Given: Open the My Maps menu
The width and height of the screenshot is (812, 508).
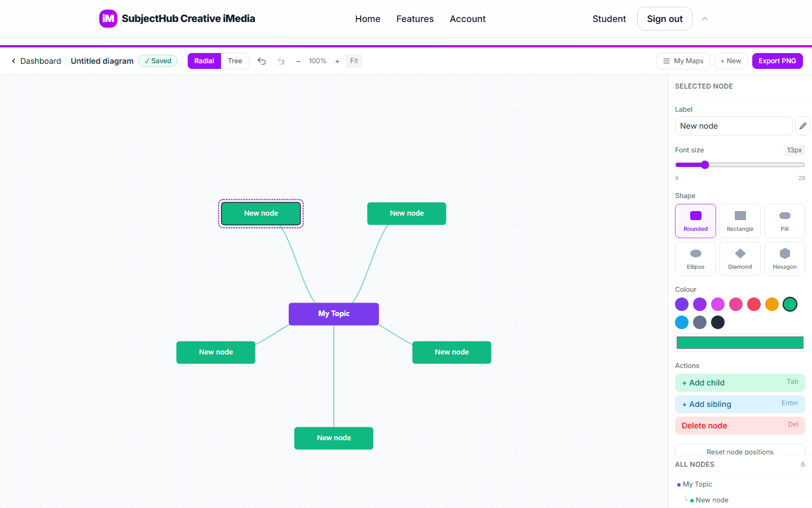Looking at the screenshot, I should [683, 61].
